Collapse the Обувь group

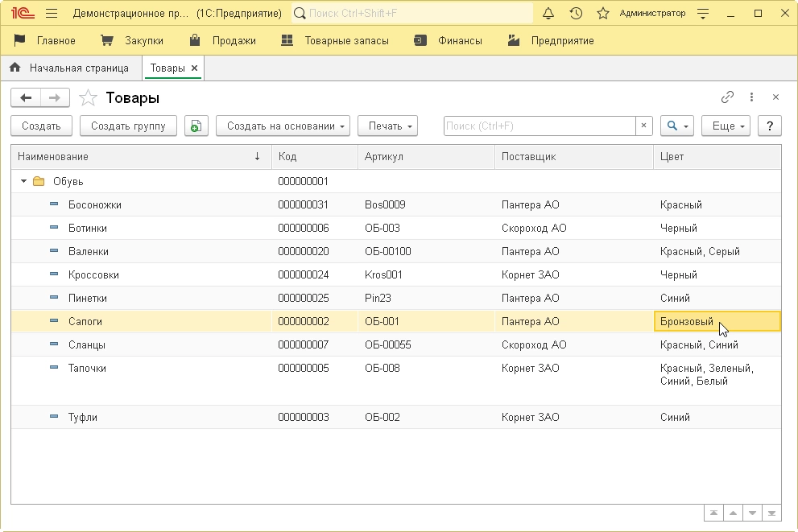coord(23,182)
